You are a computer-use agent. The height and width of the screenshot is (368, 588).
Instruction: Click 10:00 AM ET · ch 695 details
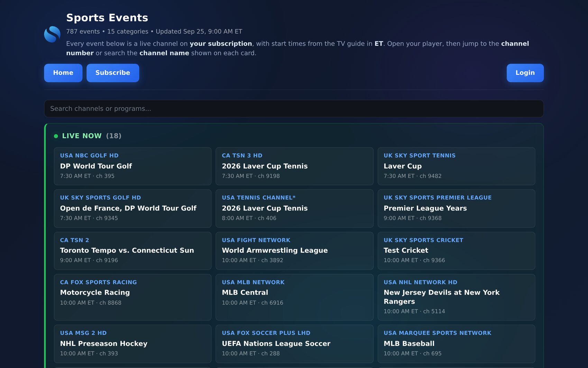pos(413,353)
